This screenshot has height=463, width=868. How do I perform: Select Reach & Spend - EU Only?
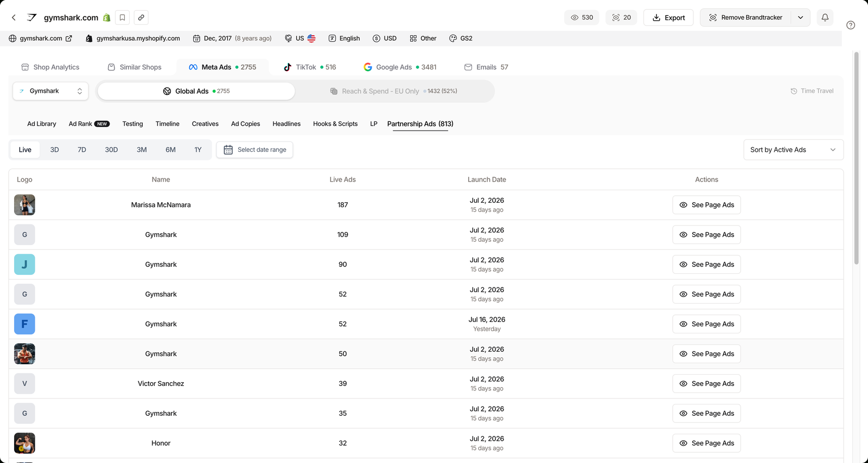pyautogui.click(x=394, y=91)
